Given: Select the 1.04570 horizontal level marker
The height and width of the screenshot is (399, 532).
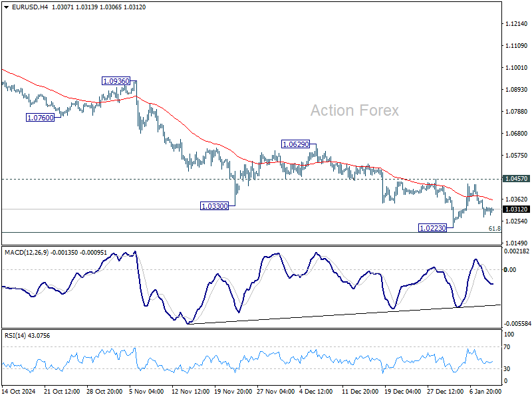Looking at the screenshot, I should 517,179.
